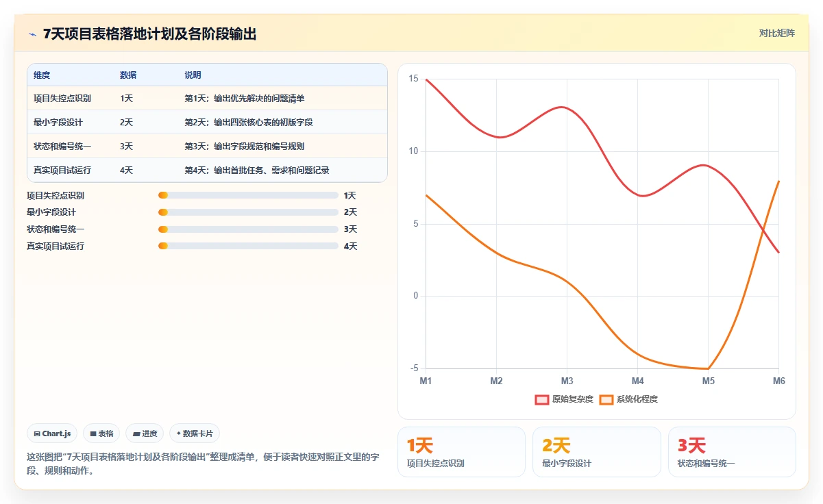
Task: Click the M2 axis label
Action: click(x=497, y=381)
